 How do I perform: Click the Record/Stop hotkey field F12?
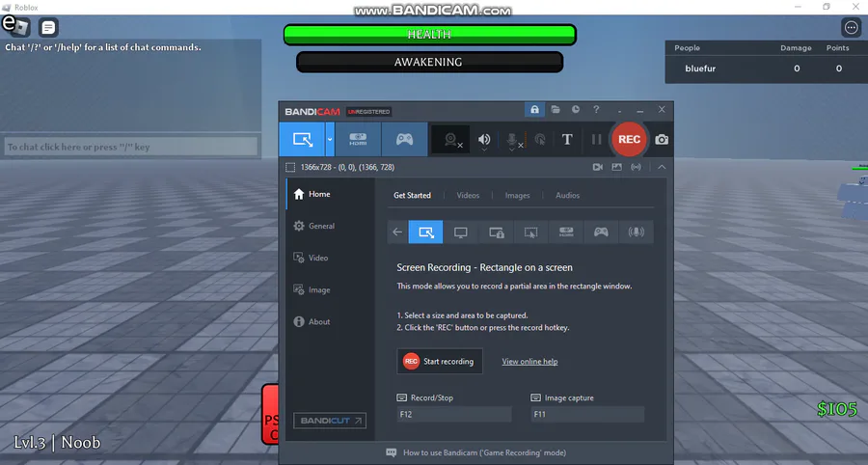pyautogui.click(x=454, y=414)
